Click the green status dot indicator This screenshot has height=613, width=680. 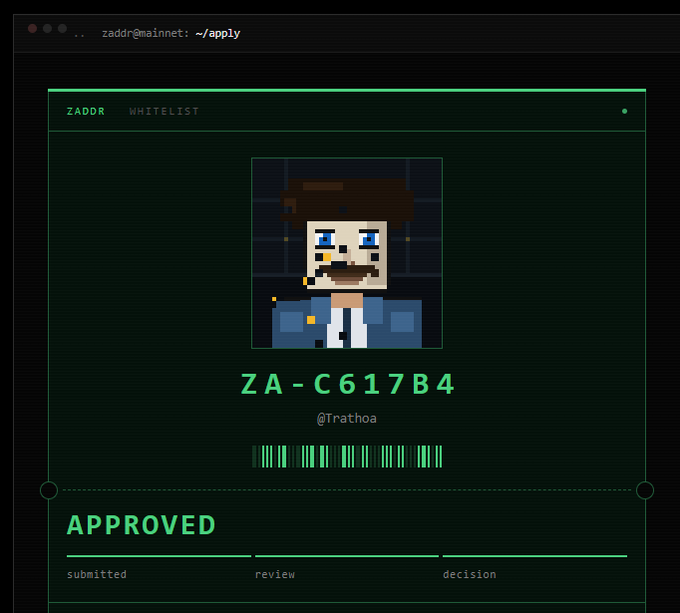(624, 111)
